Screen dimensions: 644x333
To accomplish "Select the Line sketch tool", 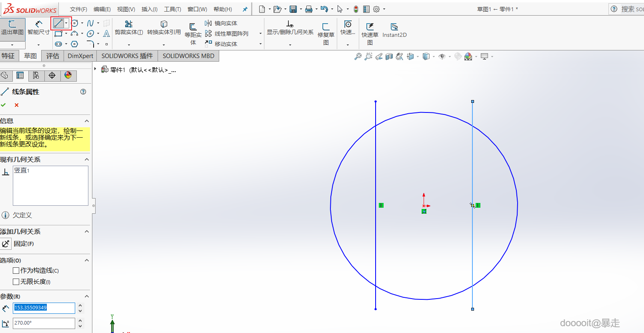I will (58, 23).
